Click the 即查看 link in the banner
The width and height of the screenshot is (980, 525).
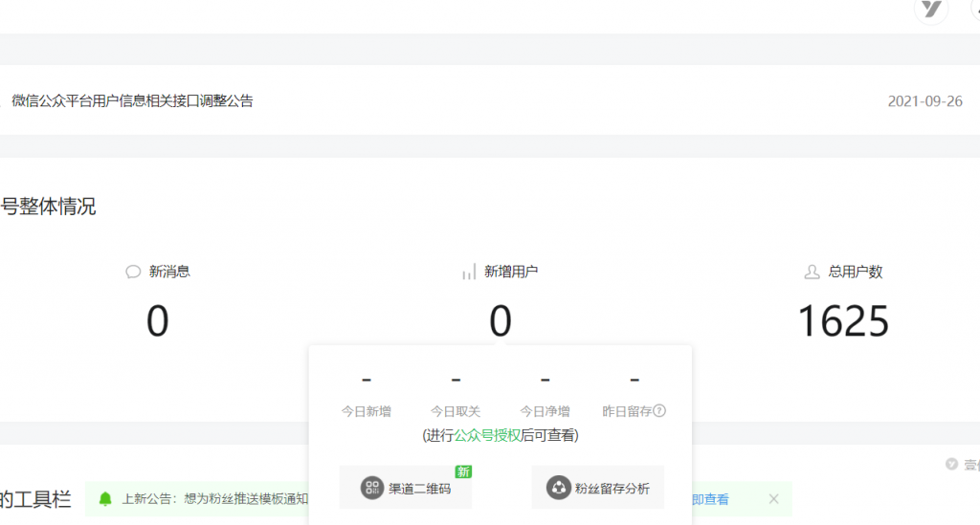pos(709,499)
